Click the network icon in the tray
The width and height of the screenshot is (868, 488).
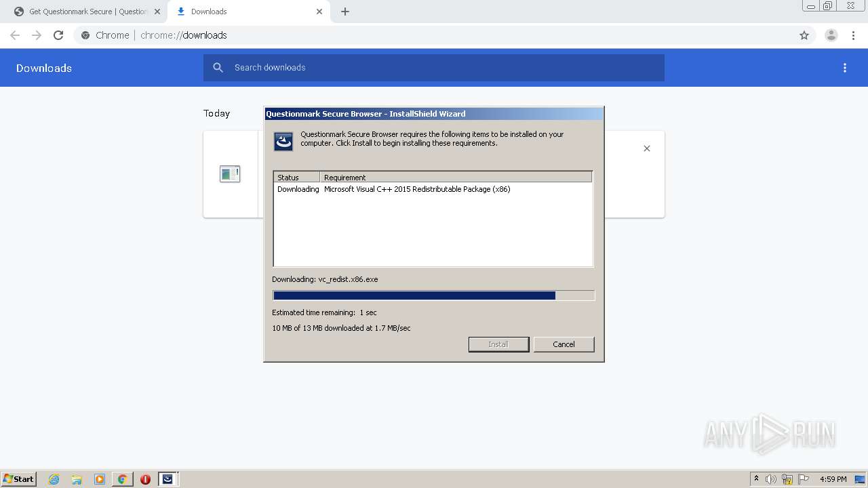pos(787,479)
